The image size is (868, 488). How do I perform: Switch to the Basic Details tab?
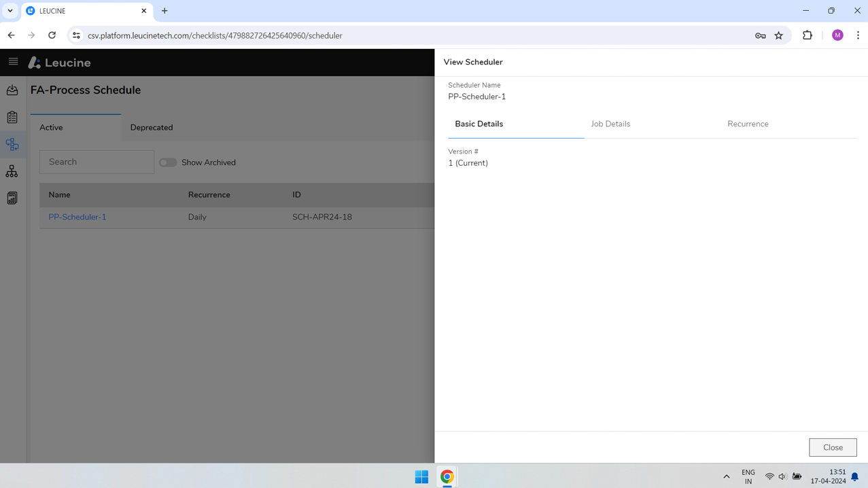tap(479, 124)
